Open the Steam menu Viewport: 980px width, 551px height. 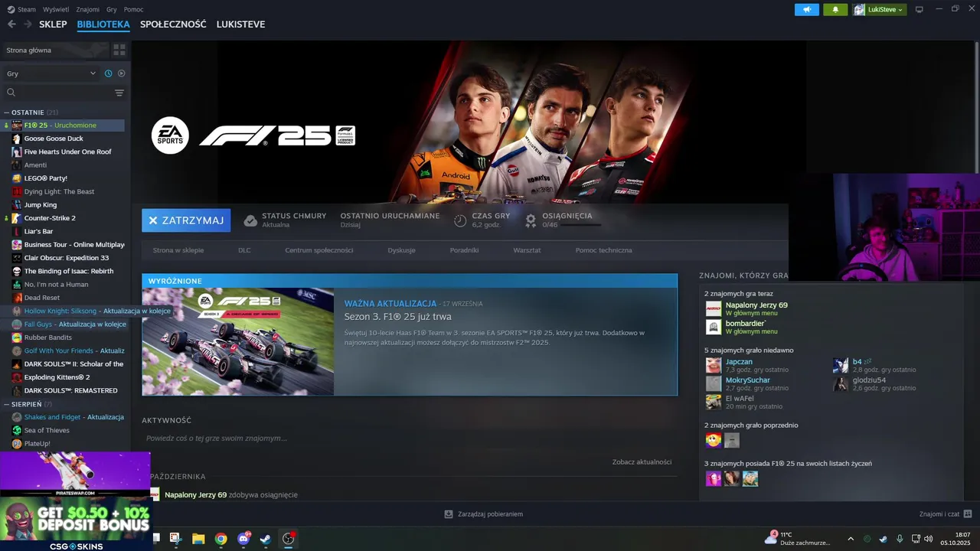pos(22,9)
